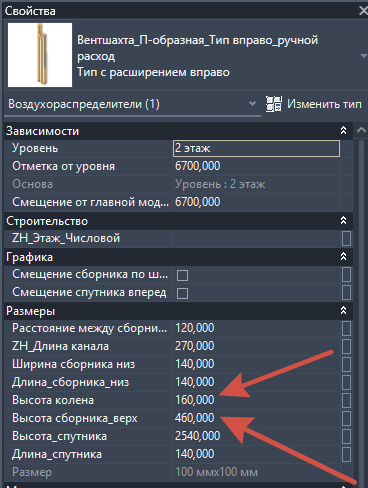Click the Высота сборника_верх value 460,000
This screenshot has height=488, width=368.
[x=195, y=418]
